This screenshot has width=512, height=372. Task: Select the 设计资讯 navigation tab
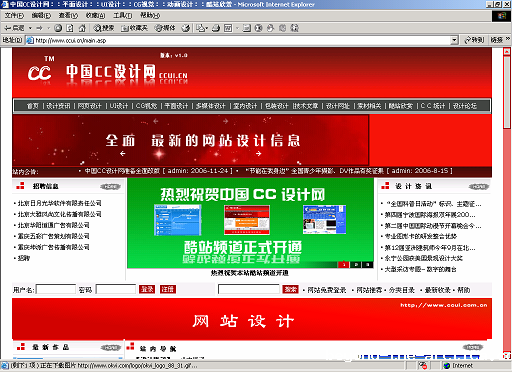click(58, 106)
